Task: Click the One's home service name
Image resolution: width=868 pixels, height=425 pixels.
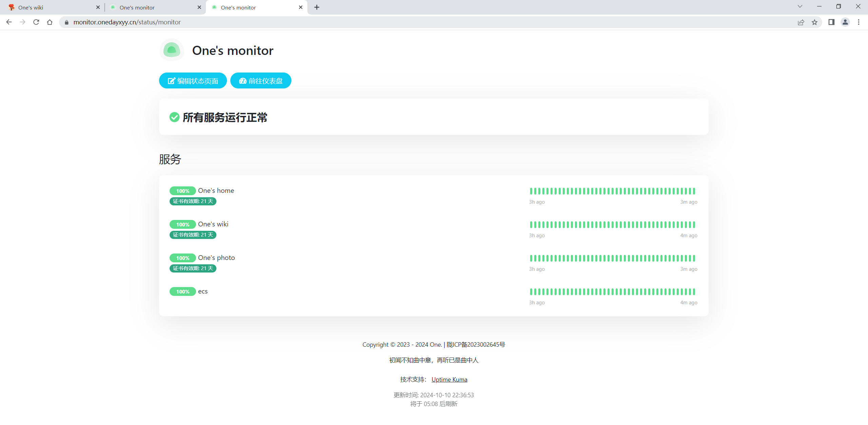Action: pos(216,190)
